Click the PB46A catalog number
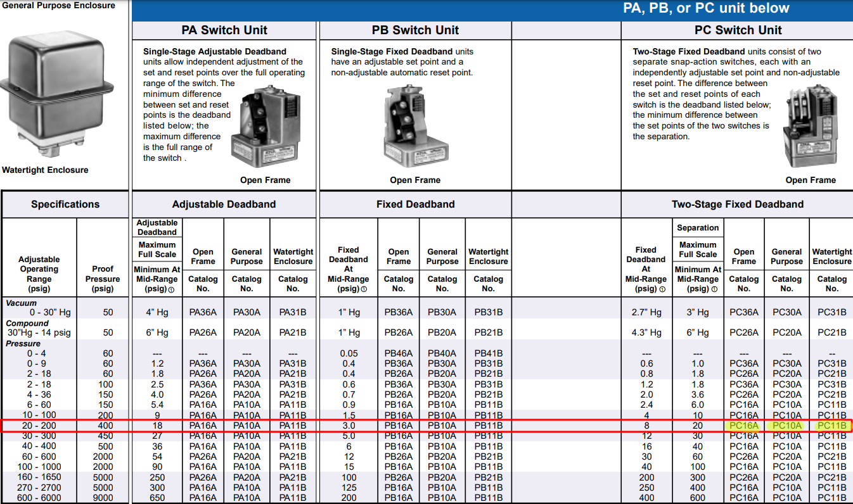The height and width of the screenshot is (504, 853). click(x=398, y=353)
